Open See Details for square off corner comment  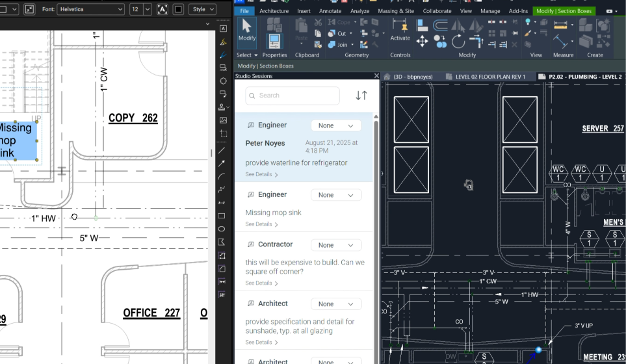coord(261,283)
